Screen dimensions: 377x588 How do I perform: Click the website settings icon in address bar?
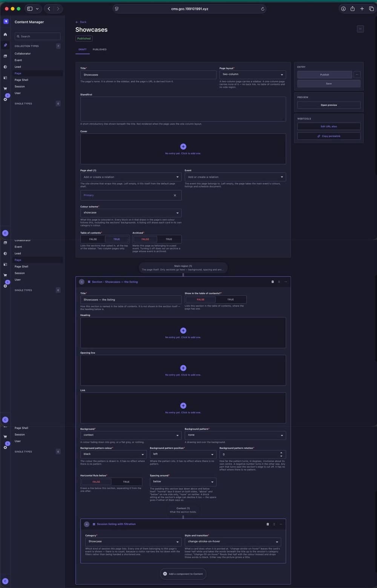[x=117, y=9]
